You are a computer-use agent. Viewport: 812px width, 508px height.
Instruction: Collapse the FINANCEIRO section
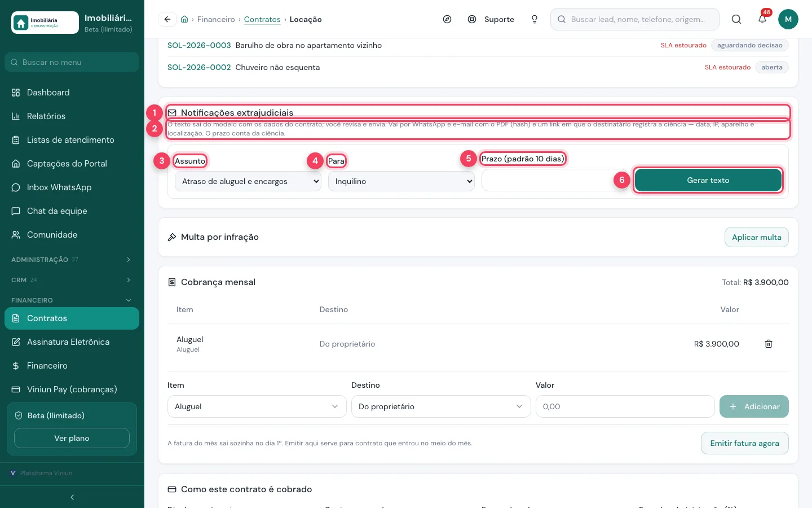pyautogui.click(x=72, y=300)
